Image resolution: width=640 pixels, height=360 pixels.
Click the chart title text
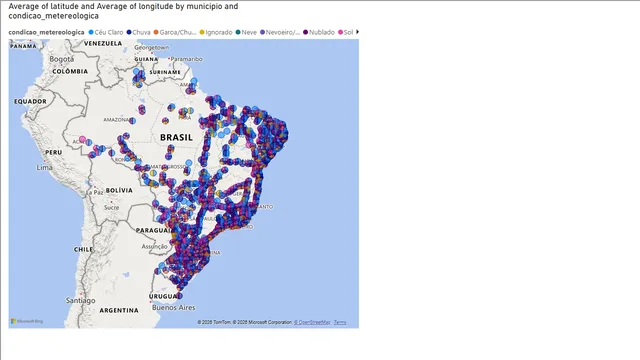[123, 11]
